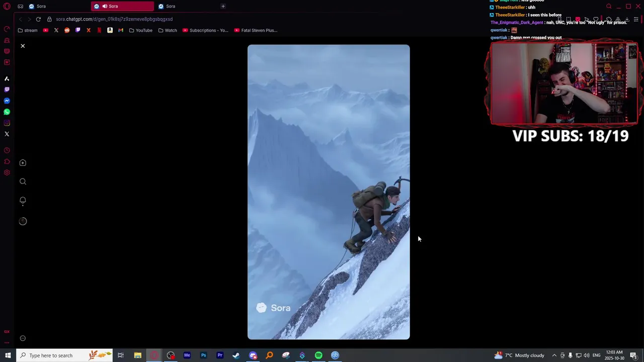Show hidden system tray icons chevron
Image resolution: width=644 pixels, height=362 pixels.
(554, 355)
